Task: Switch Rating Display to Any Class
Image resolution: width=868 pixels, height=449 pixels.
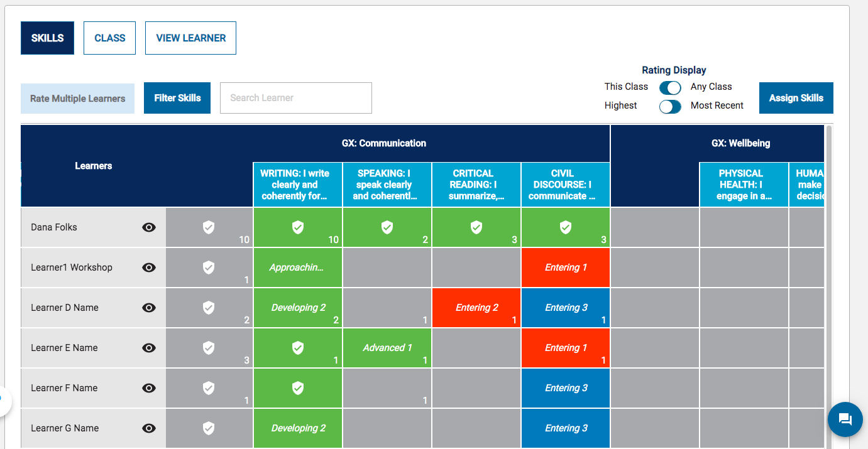Action: click(x=670, y=88)
